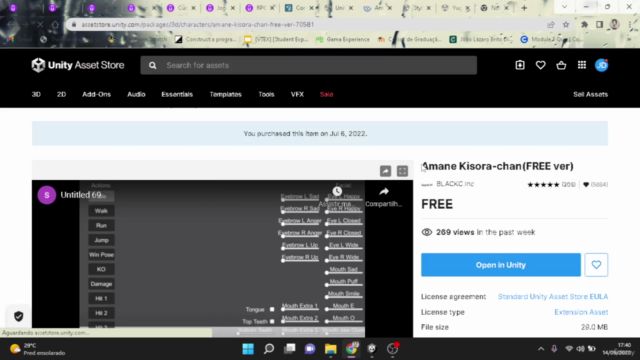
Task: Toggle fullscreen icon above the video
Action: coord(402,171)
